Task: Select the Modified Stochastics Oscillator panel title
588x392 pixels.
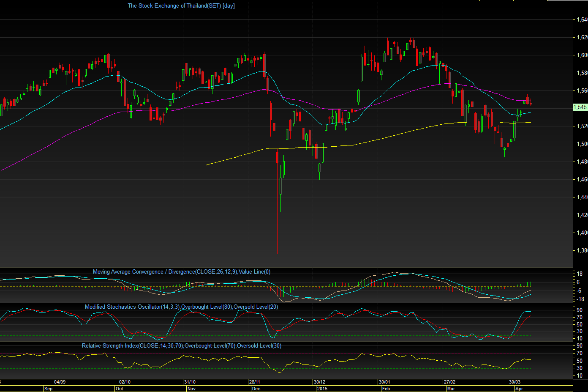Action: [182, 307]
